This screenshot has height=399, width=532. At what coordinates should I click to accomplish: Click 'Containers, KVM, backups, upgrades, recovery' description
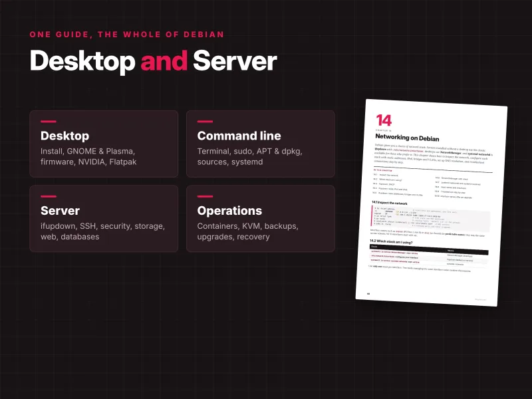click(247, 231)
